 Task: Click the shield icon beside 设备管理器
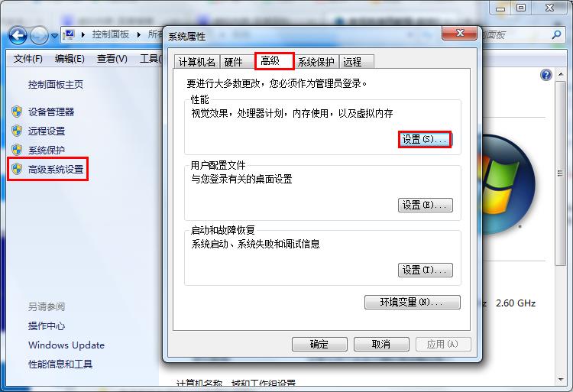[x=17, y=112]
